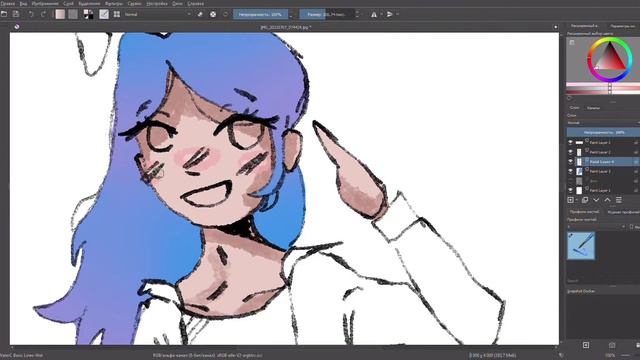Screen dimensions: 640x360
Task: Toggle horizontal mirror tool
Action: tap(374, 14)
